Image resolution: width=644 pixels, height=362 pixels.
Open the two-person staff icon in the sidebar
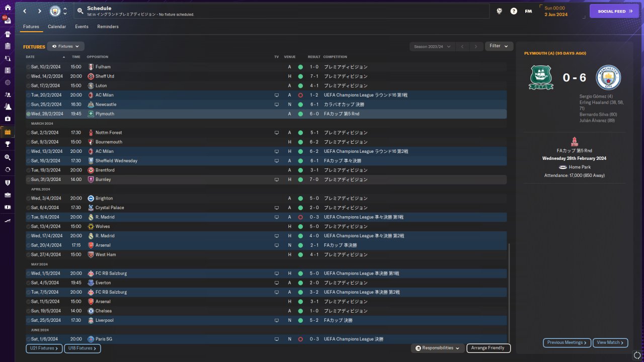point(8,95)
